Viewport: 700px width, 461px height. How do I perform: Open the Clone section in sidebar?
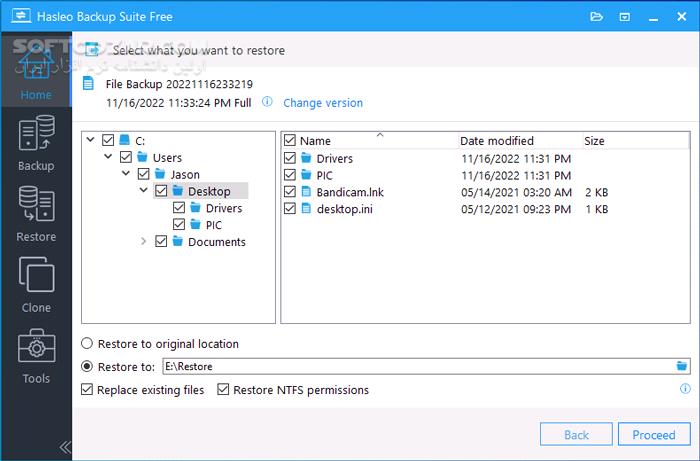point(36,285)
